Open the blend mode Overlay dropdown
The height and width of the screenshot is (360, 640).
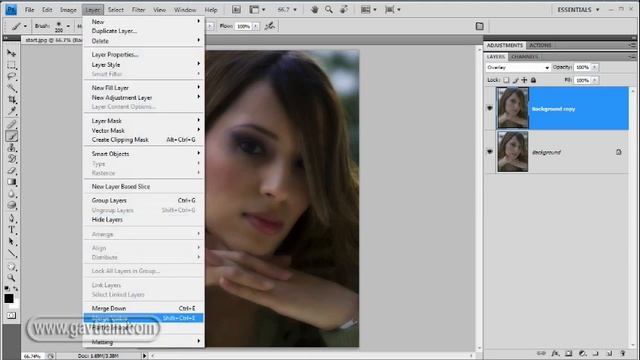[518, 67]
